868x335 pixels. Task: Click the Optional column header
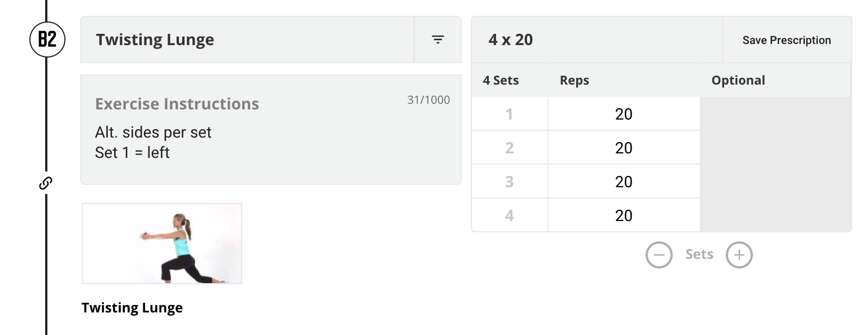[738, 80]
